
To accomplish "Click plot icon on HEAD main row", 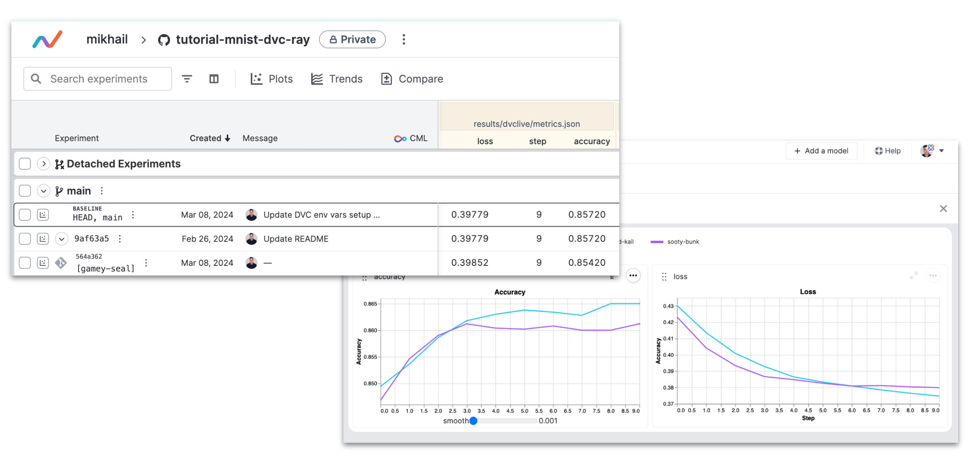I will coord(43,215).
